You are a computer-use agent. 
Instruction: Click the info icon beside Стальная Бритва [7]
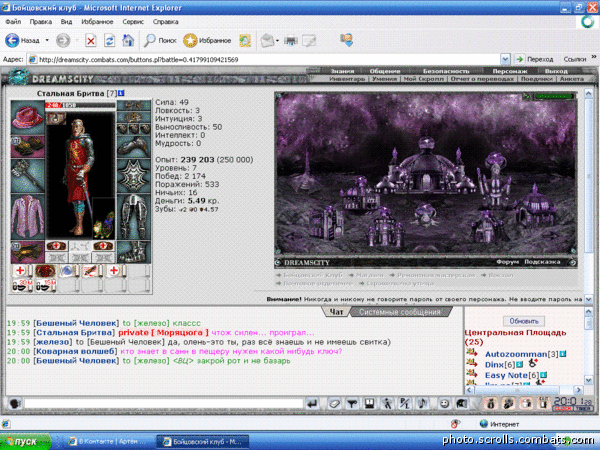point(121,93)
